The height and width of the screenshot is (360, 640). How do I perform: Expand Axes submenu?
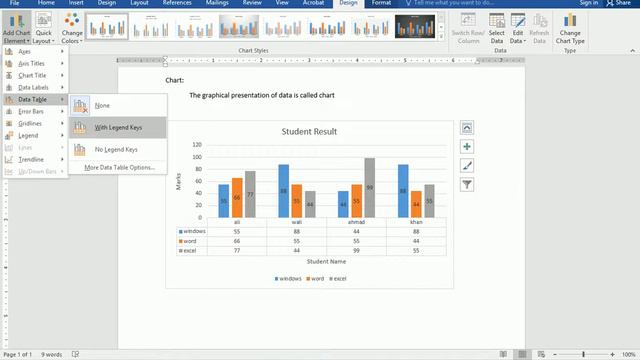pyautogui.click(x=35, y=51)
